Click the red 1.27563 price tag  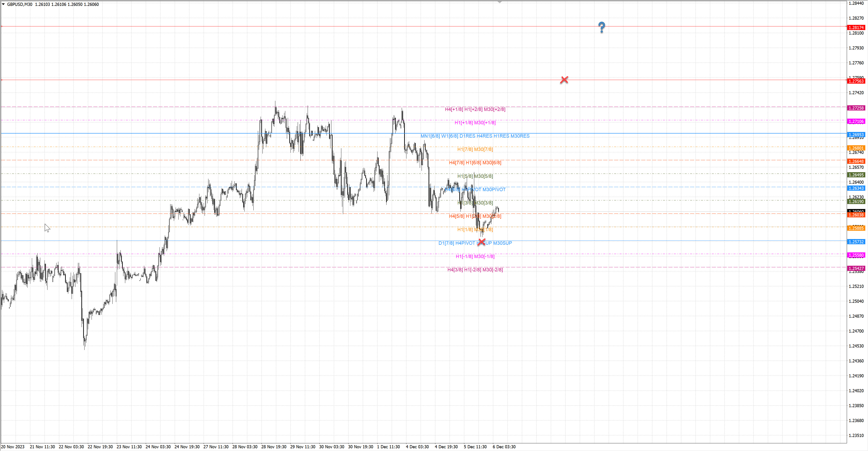pos(856,81)
